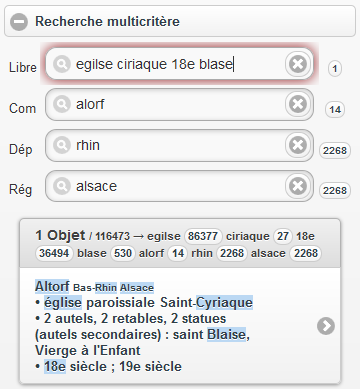Clear the Dép field containing rhin
Viewport: 360px width, 389px height.
pyautogui.click(x=298, y=145)
